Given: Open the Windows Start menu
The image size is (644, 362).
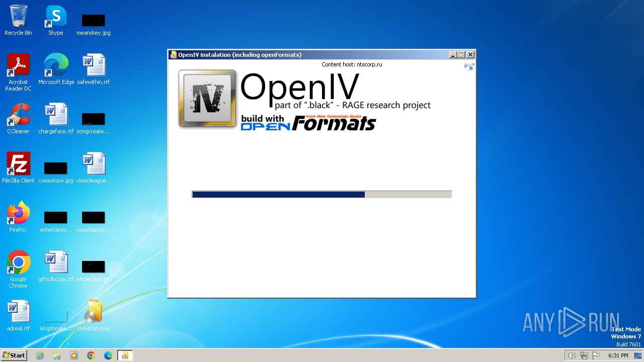Looking at the screenshot, I should point(14,355).
